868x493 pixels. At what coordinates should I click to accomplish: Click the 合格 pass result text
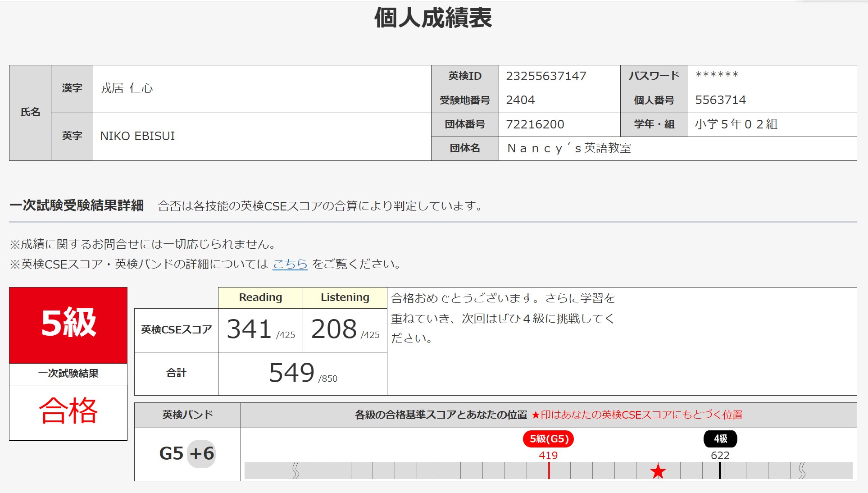tap(68, 411)
